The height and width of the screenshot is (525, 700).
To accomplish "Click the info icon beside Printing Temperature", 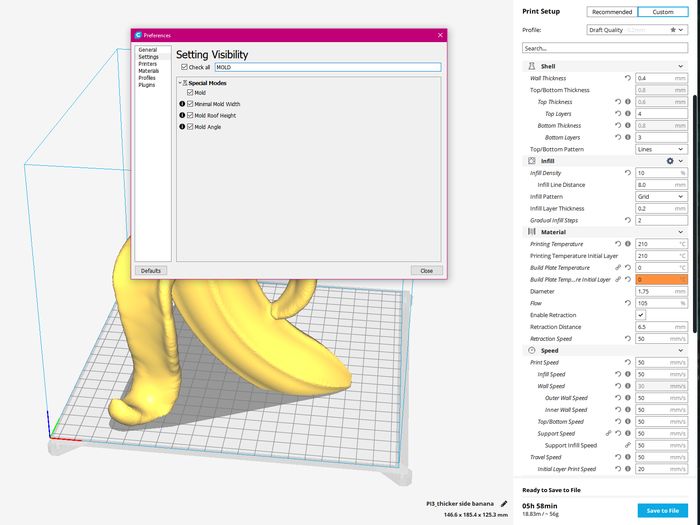I will pos(628,244).
